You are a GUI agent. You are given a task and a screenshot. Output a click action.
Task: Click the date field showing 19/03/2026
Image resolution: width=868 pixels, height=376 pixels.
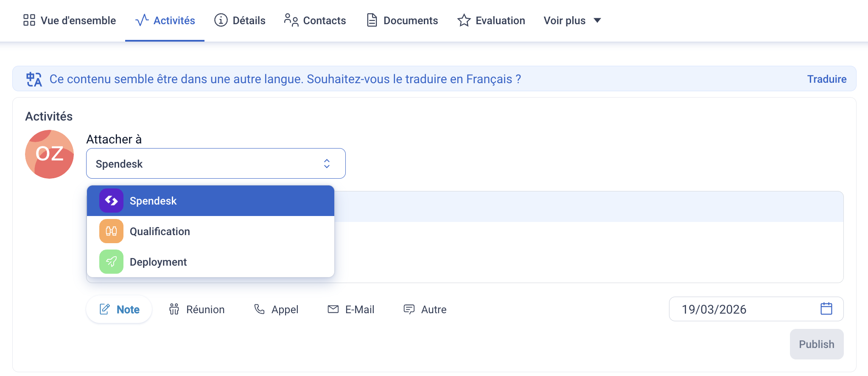(756, 309)
